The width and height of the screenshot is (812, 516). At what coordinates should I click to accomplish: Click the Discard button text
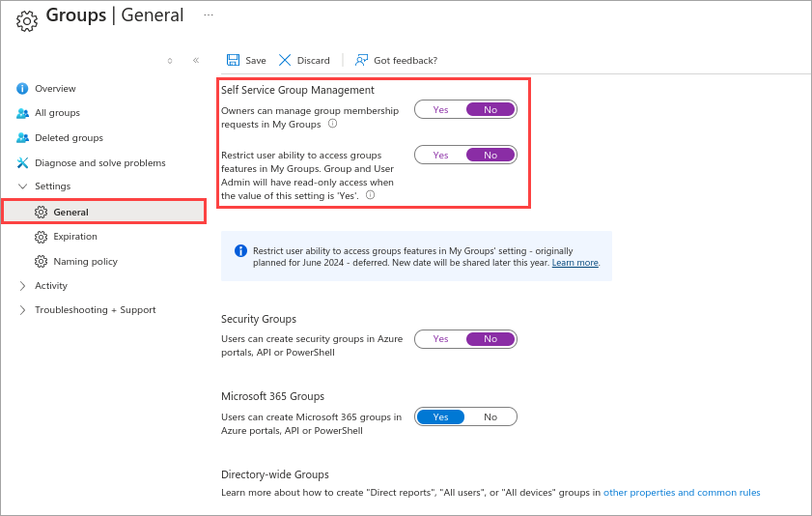pyautogui.click(x=313, y=61)
